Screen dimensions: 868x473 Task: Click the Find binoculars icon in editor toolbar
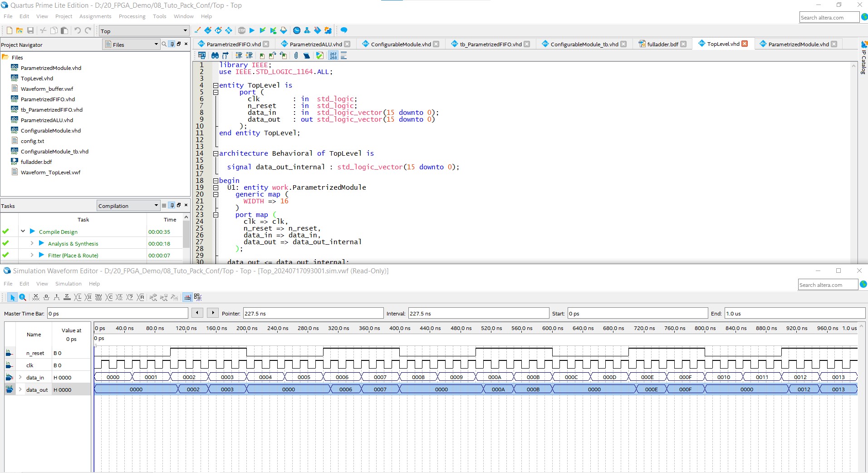215,55
